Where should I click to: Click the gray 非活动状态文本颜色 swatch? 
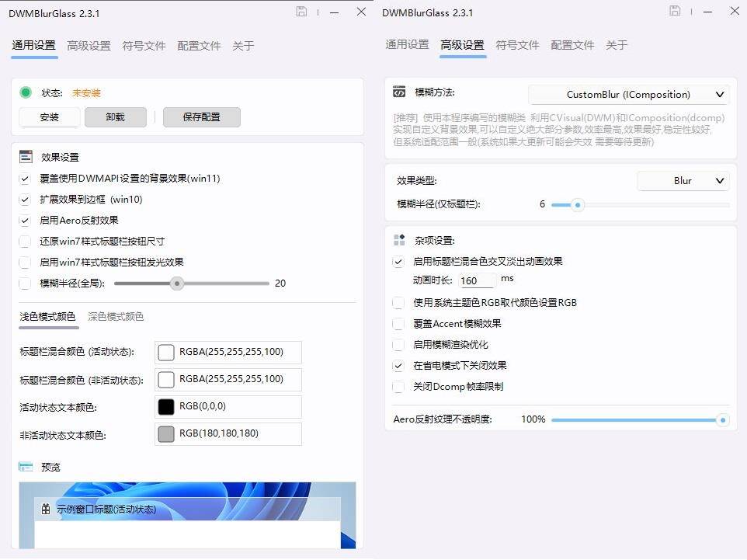pyautogui.click(x=166, y=433)
